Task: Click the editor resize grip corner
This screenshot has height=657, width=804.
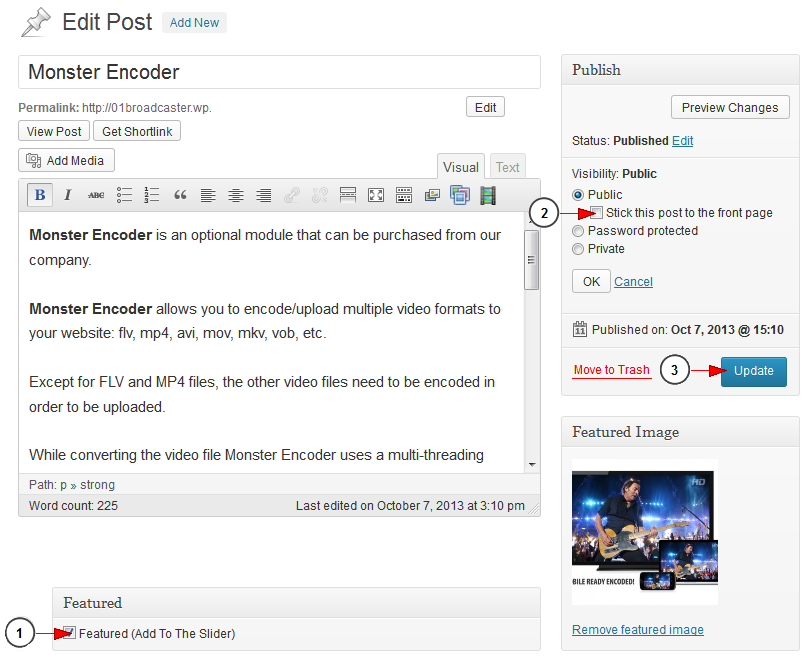Action: [x=534, y=509]
